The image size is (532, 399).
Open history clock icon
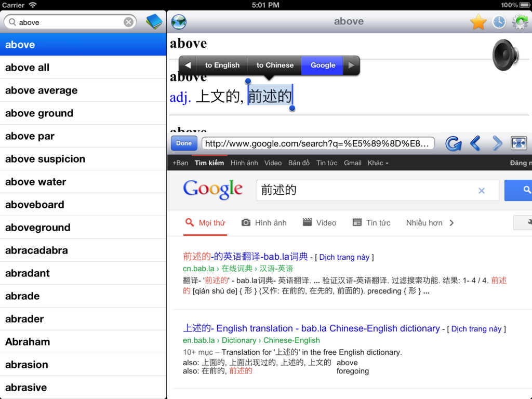(x=499, y=22)
